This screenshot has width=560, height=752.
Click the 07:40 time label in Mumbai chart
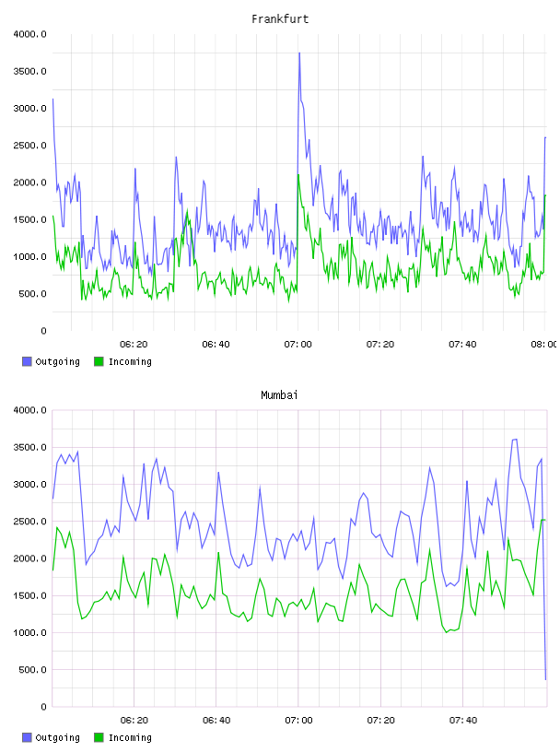[x=462, y=721]
